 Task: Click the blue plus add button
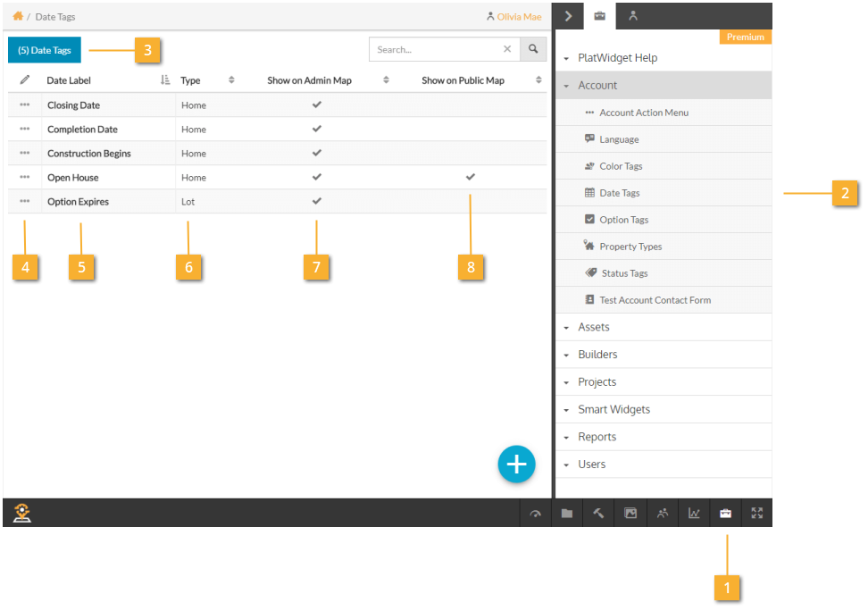tap(516, 465)
